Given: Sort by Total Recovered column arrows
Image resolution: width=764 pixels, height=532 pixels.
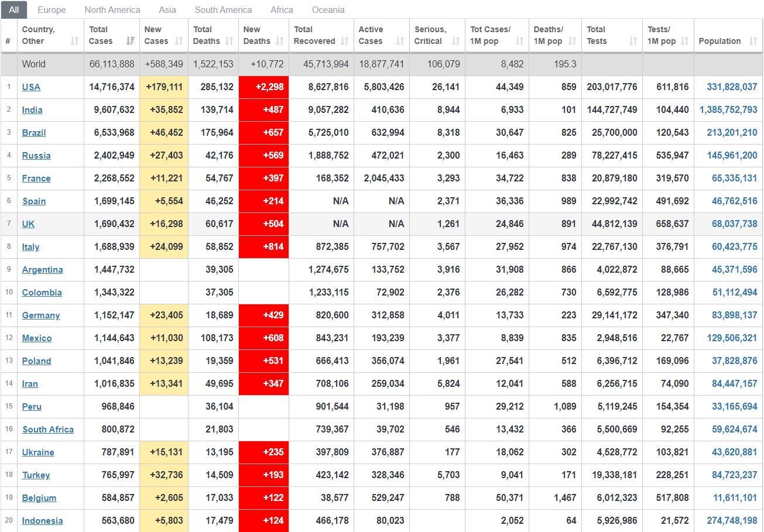Looking at the screenshot, I should [344, 41].
